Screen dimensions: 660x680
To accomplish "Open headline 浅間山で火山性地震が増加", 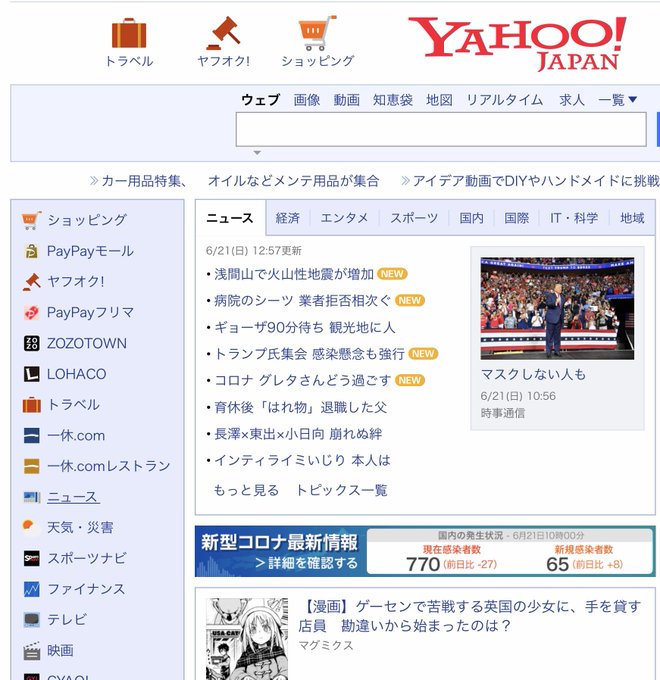I will click(294, 274).
